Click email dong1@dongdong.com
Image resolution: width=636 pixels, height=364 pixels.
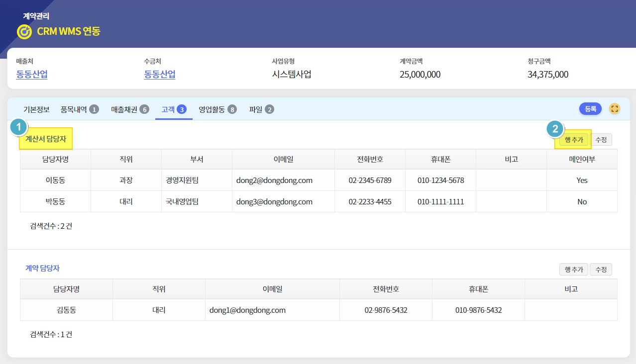[x=247, y=310]
